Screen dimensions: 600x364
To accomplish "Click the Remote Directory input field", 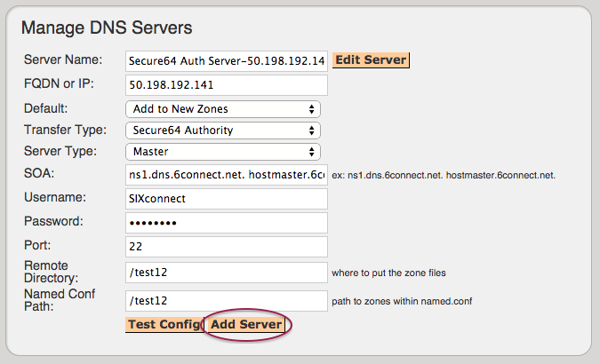I will 227,273.
